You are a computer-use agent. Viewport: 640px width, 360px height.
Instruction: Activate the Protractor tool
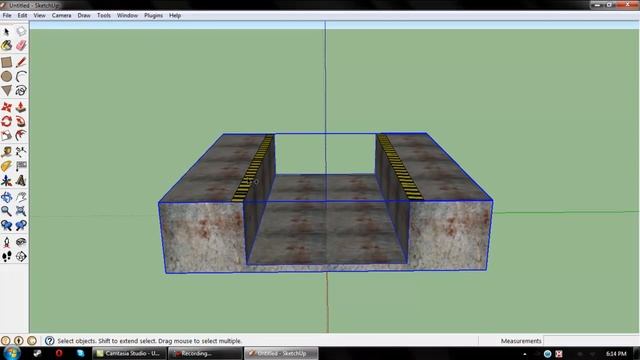point(7,166)
